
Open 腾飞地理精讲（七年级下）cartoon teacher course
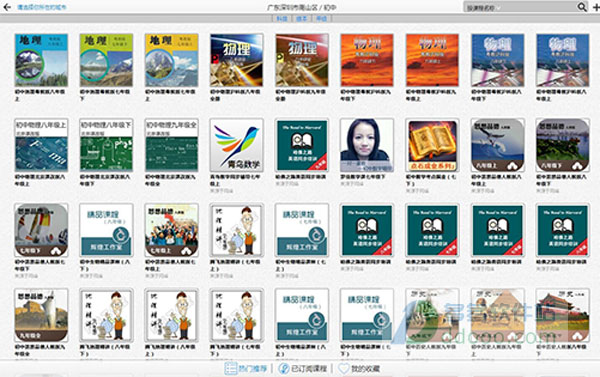(x=236, y=315)
